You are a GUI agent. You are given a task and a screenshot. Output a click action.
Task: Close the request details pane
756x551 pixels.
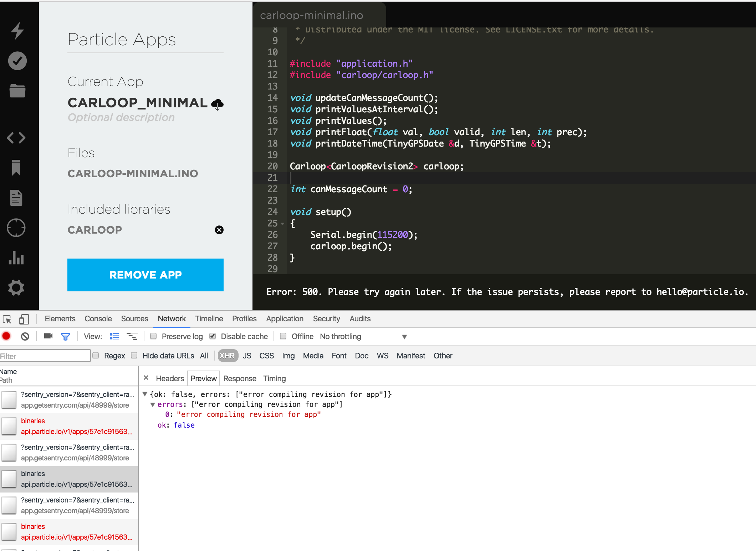point(146,378)
